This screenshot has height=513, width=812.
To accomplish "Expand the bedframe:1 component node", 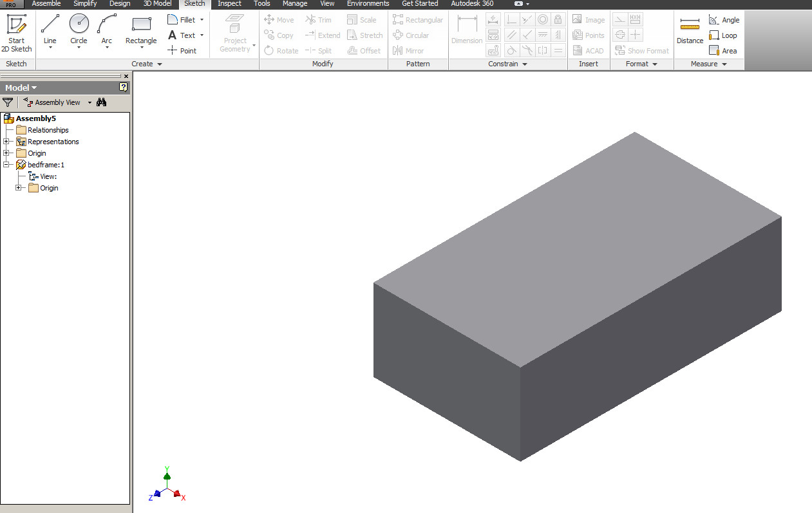I will (5, 165).
